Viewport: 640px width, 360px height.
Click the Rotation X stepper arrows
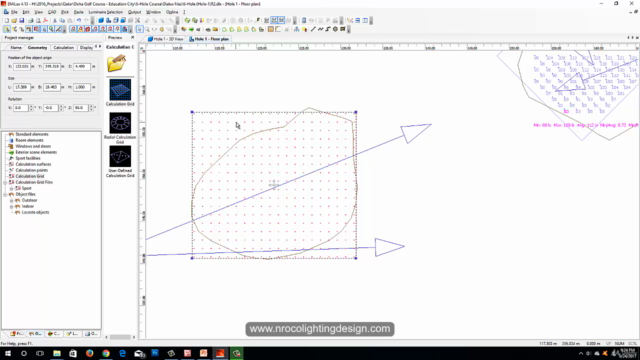point(31,108)
